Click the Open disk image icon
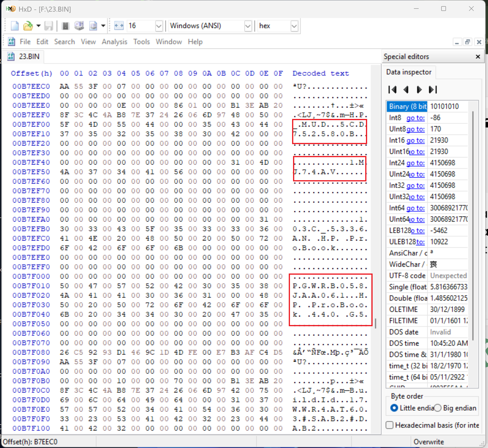The image size is (488, 448). (93, 26)
